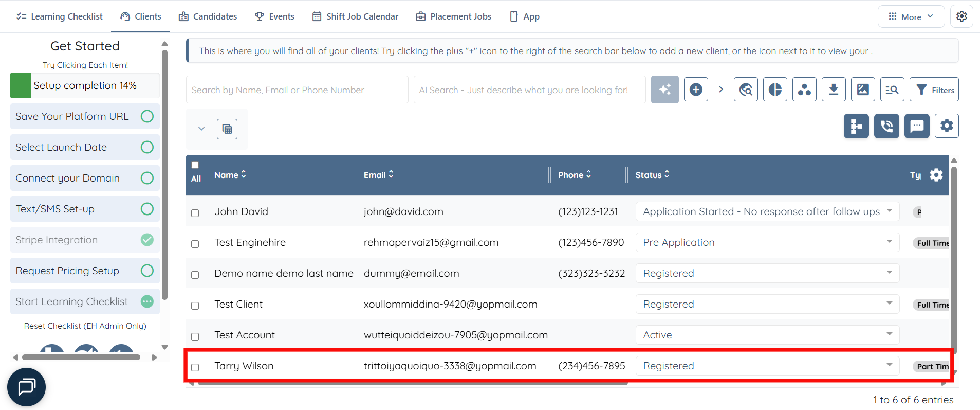Screen dimensions: 980x410
Task: Focus the AI Search input field
Action: pos(529,90)
